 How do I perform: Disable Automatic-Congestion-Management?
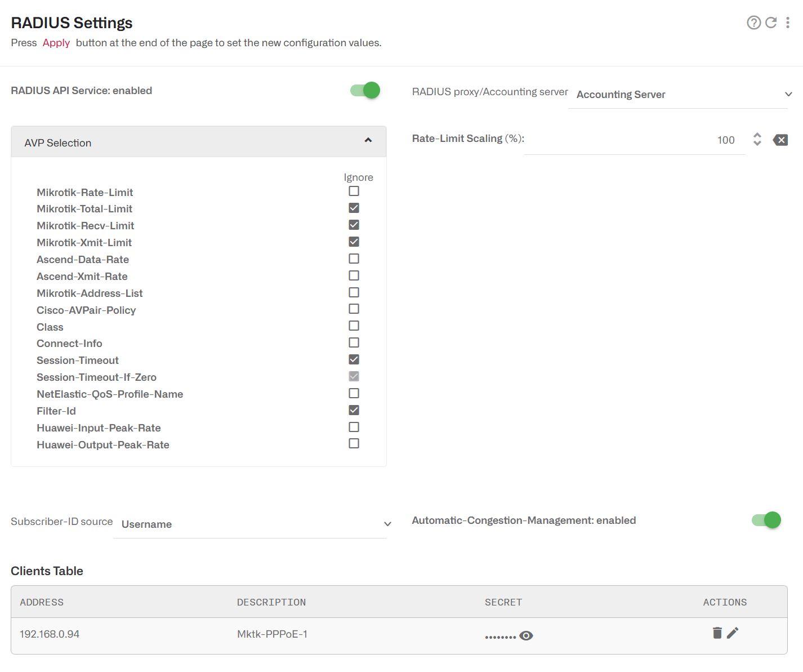[x=766, y=520]
